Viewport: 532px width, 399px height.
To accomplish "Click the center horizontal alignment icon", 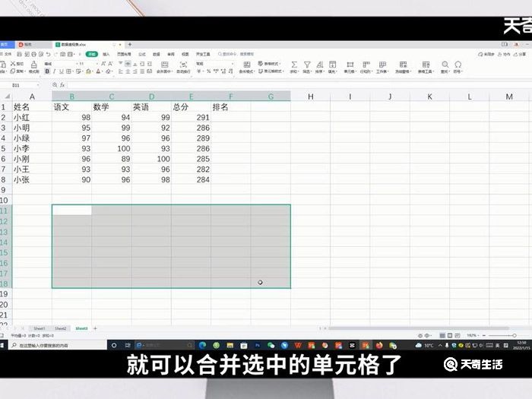I will coord(128,71).
